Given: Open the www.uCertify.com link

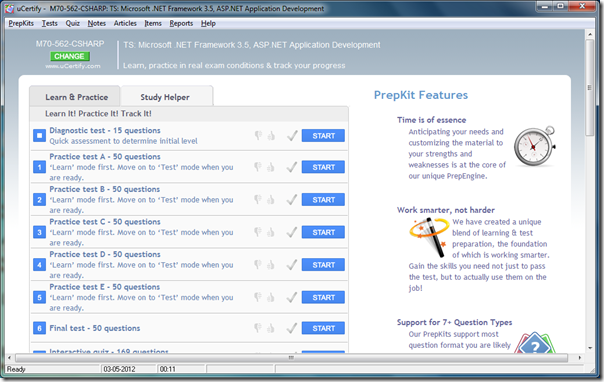Looking at the screenshot, I should pyautogui.click(x=72, y=66).
